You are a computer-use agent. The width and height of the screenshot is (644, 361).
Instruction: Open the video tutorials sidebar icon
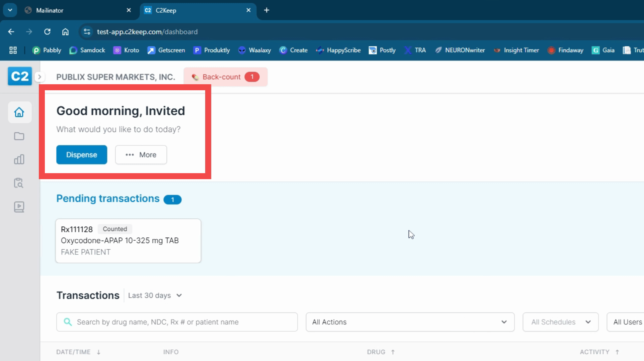pyautogui.click(x=19, y=207)
